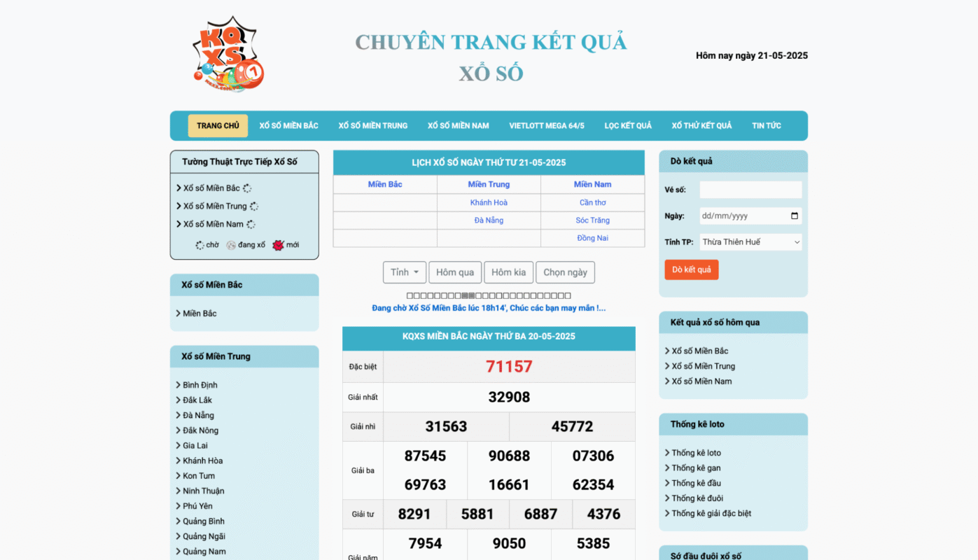
Task: Open yesterday's Xổ số Miền Nam results
Action: point(702,381)
